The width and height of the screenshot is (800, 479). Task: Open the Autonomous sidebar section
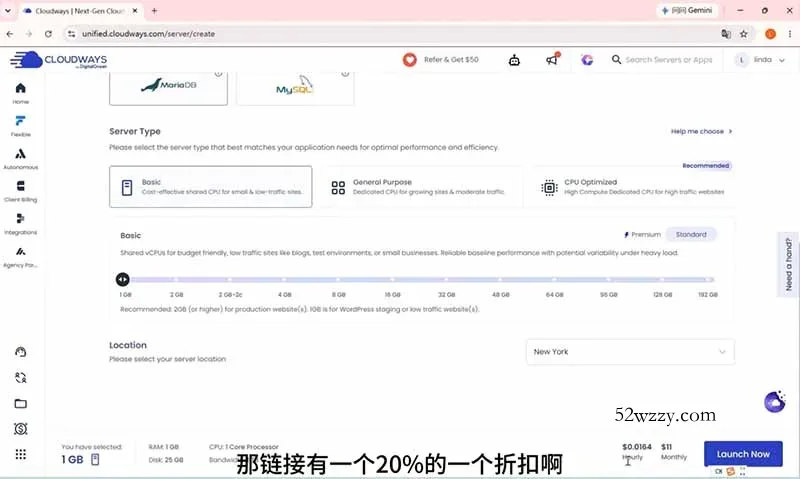point(20,158)
